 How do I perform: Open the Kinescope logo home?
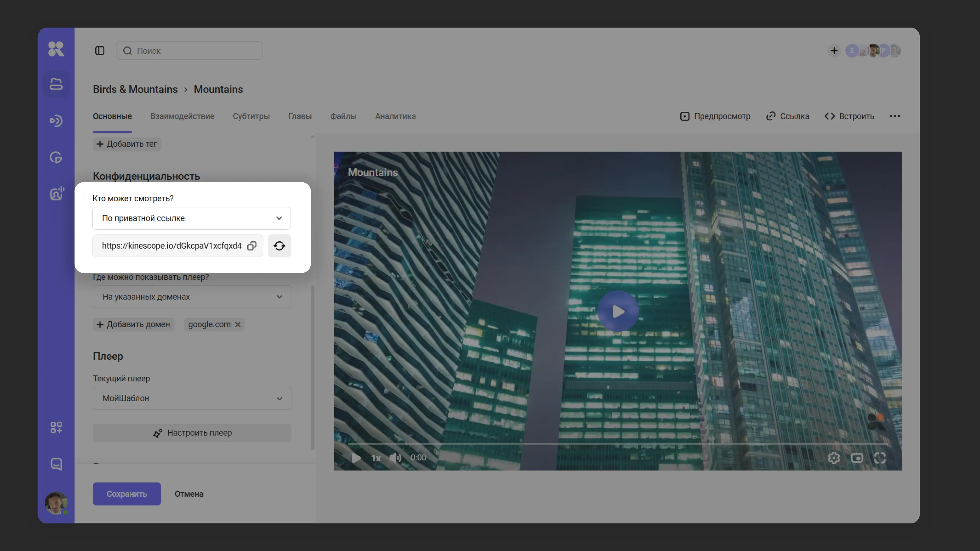pos(56,49)
